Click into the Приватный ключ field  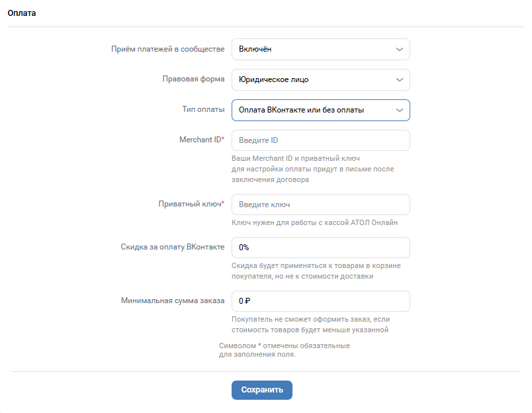coord(321,205)
